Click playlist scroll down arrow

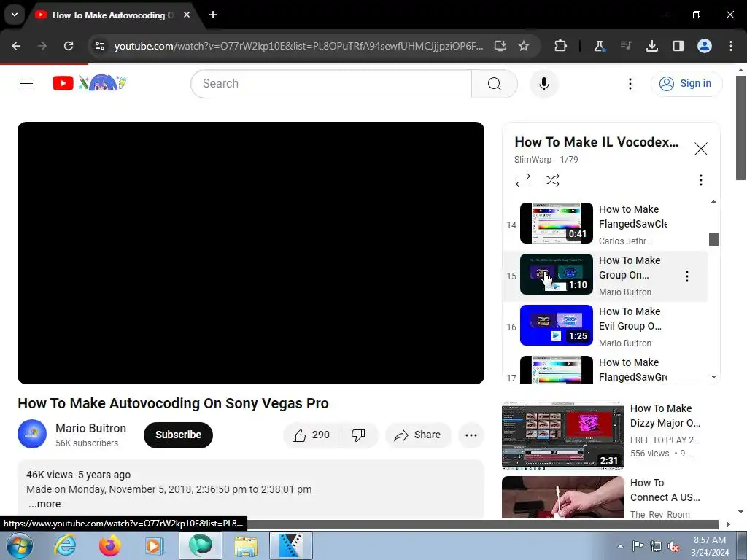[x=713, y=377]
